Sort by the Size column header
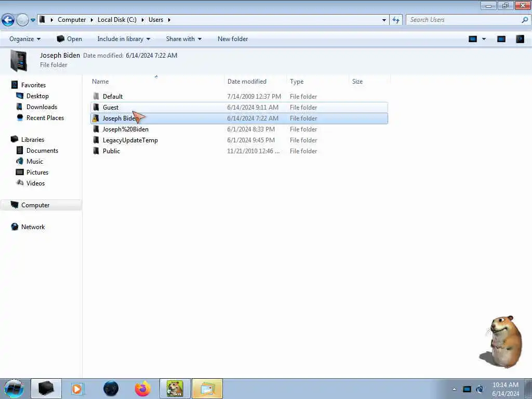The image size is (532, 399). [357, 82]
